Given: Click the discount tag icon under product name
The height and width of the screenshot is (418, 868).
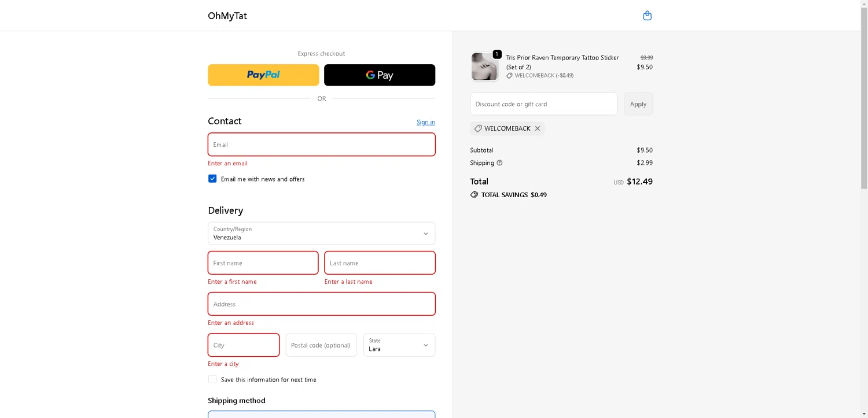Looking at the screenshot, I should click(509, 76).
